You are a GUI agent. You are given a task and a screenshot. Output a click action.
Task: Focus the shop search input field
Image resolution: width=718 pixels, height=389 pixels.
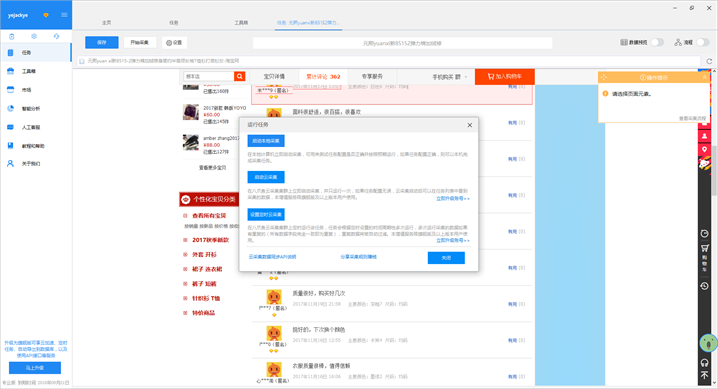(x=209, y=76)
